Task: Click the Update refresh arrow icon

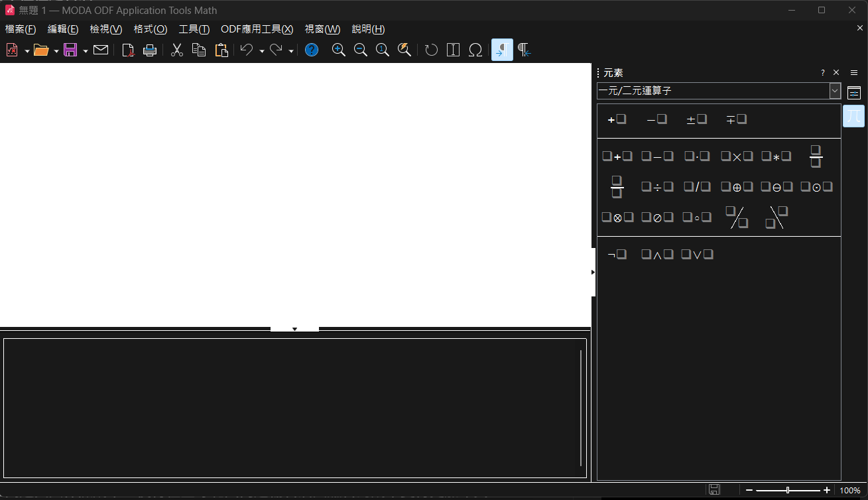Action: pyautogui.click(x=432, y=50)
